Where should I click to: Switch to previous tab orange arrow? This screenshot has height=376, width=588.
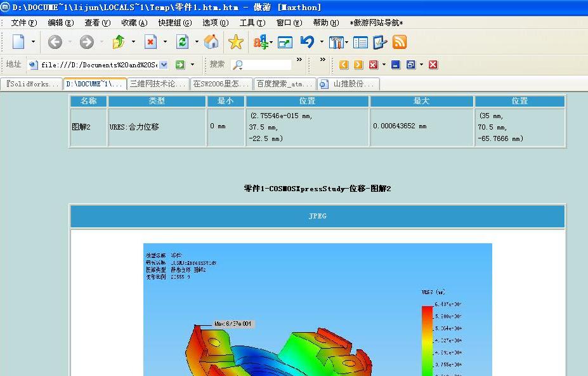(344, 65)
